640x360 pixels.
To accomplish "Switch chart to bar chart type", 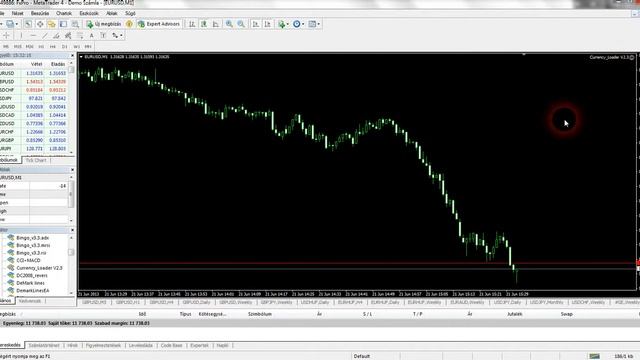I will [192, 24].
